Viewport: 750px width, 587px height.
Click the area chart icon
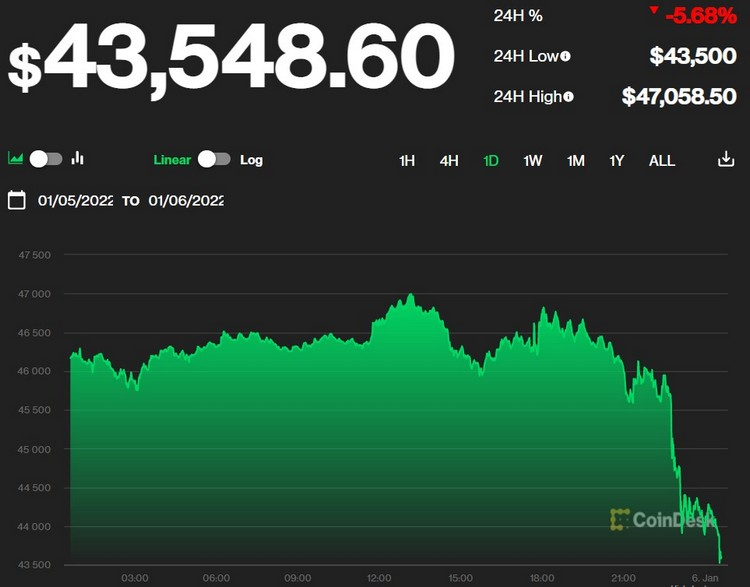point(16,159)
